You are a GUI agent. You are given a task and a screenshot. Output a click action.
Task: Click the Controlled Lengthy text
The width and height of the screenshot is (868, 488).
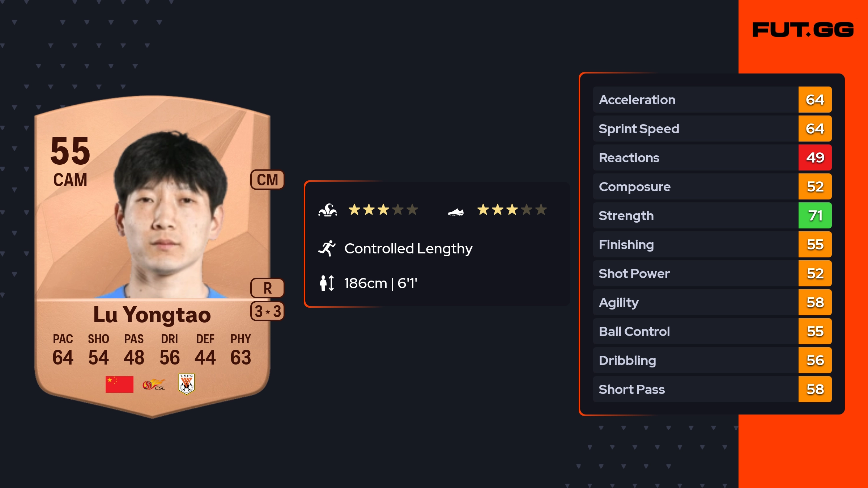(x=408, y=248)
